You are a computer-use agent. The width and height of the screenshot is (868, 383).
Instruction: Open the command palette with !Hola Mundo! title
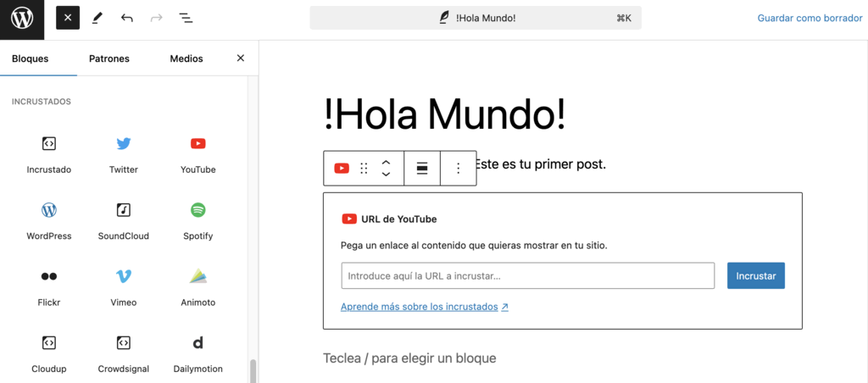475,18
